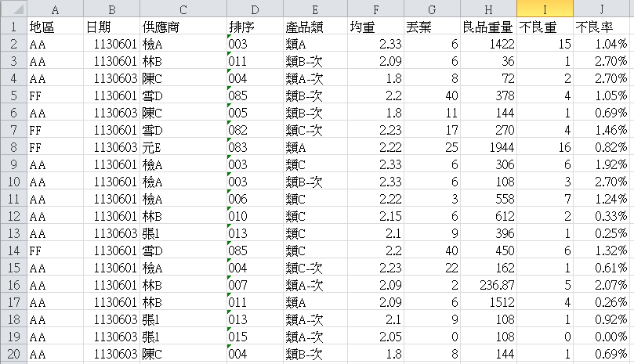Image resolution: width=634 pixels, height=364 pixels.
Task: Select 類A cell in row 8
Action: point(315,147)
